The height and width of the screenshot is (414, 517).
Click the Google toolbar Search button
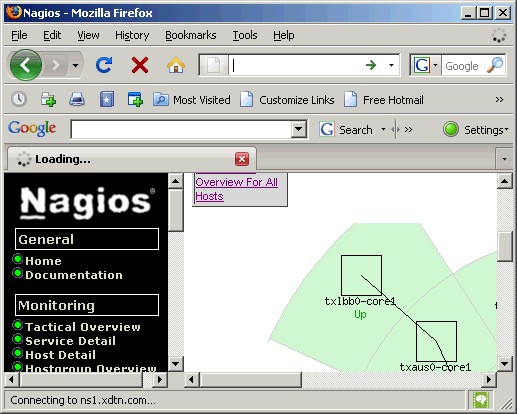tap(346, 129)
